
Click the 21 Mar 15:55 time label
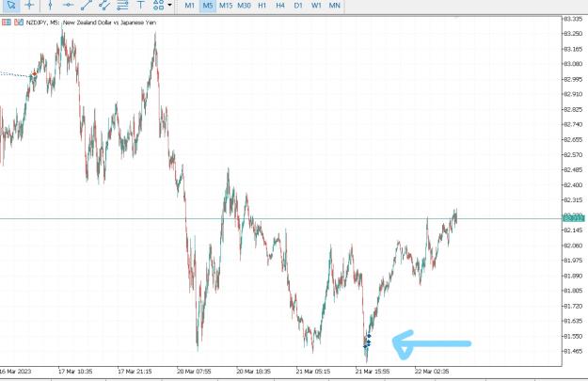click(373, 372)
